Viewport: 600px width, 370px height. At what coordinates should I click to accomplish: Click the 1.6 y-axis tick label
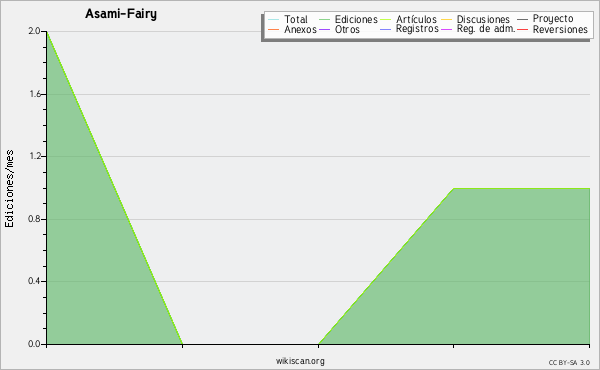[35, 94]
